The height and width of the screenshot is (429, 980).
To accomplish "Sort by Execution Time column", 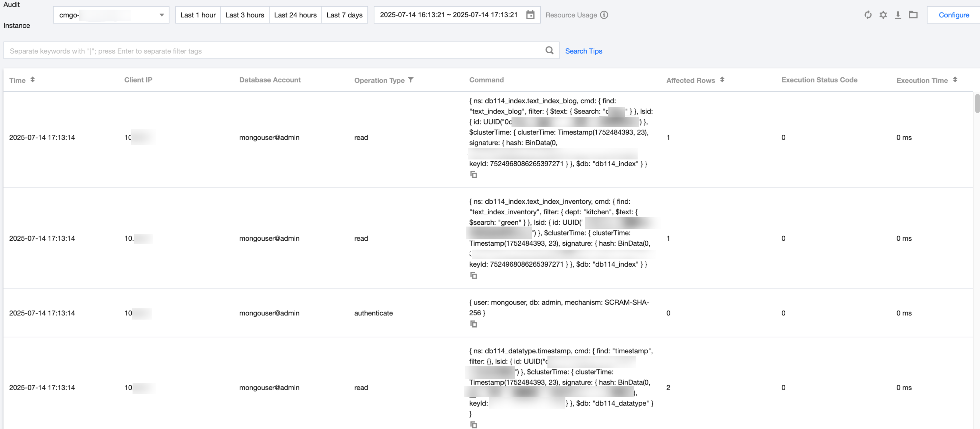I will [955, 80].
